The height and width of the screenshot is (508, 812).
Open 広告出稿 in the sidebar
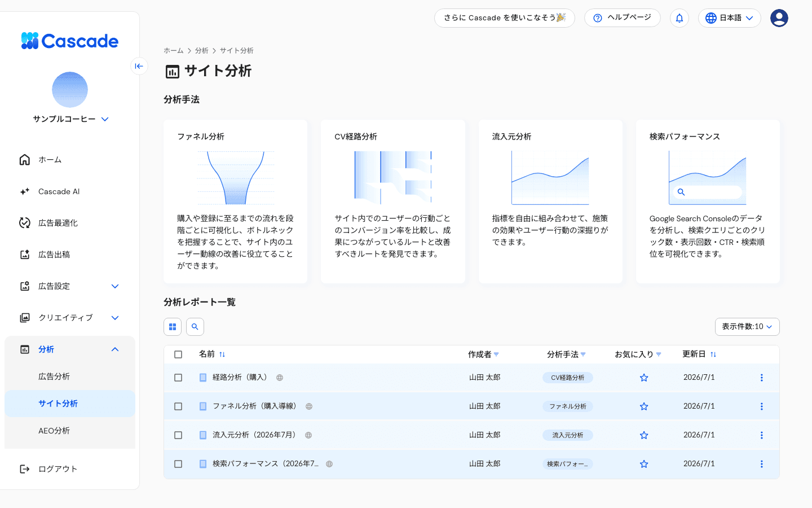click(x=70, y=255)
